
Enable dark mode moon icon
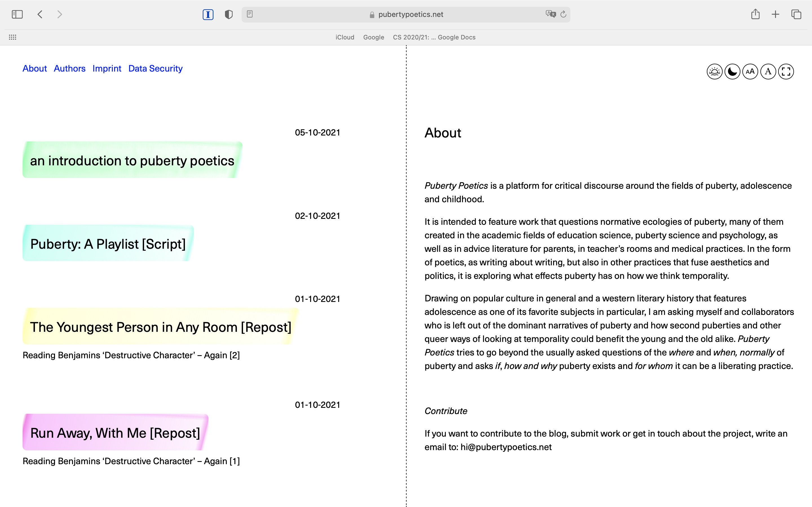coord(732,72)
